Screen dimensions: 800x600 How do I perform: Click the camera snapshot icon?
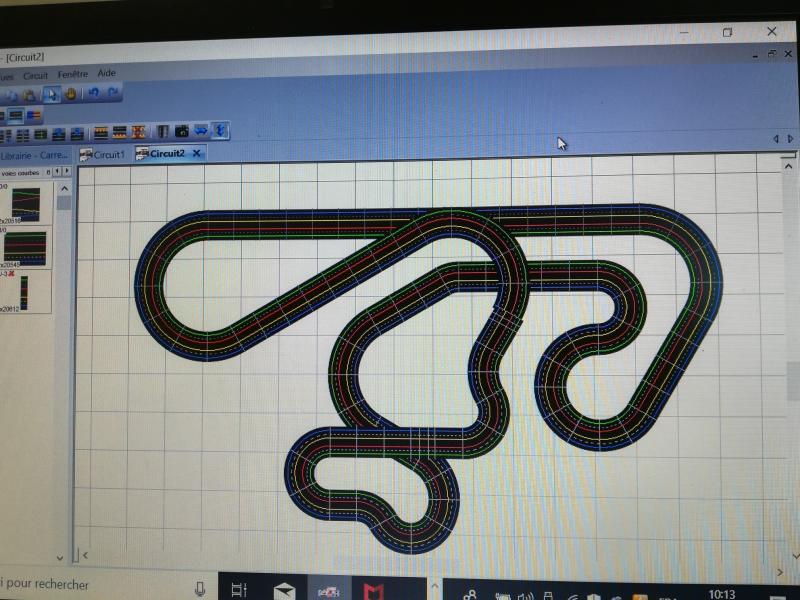182,132
